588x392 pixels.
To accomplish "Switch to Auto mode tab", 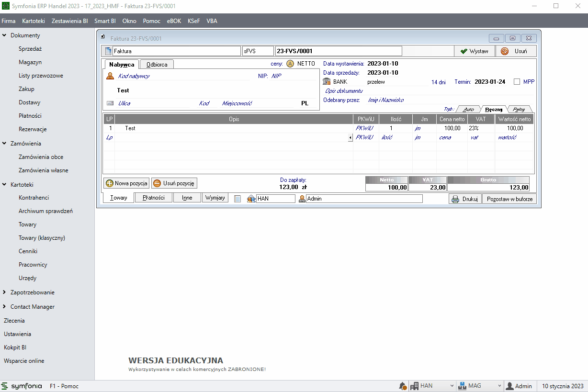I will (468, 109).
